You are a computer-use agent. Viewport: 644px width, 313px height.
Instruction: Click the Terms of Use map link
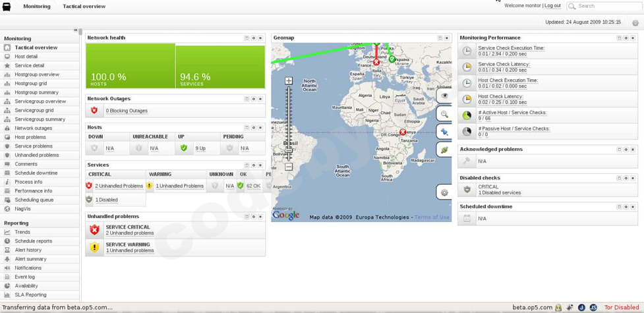(432, 217)
